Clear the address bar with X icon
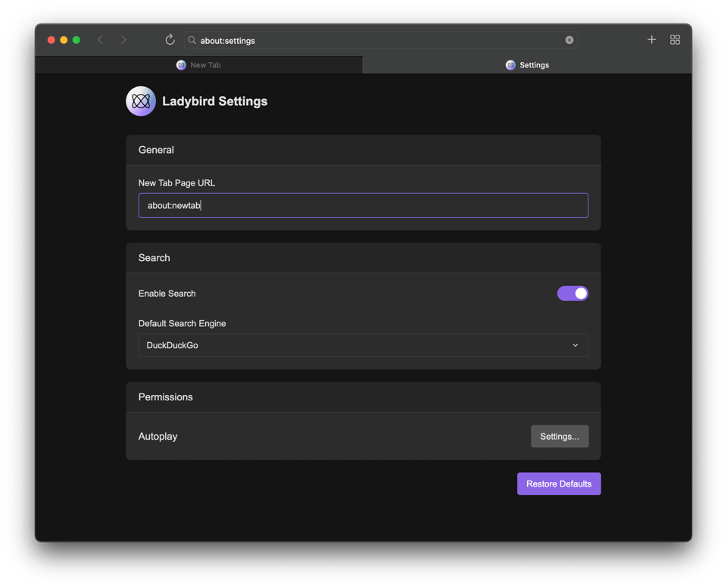Viewport: 727px width, 588px height. 569,40
